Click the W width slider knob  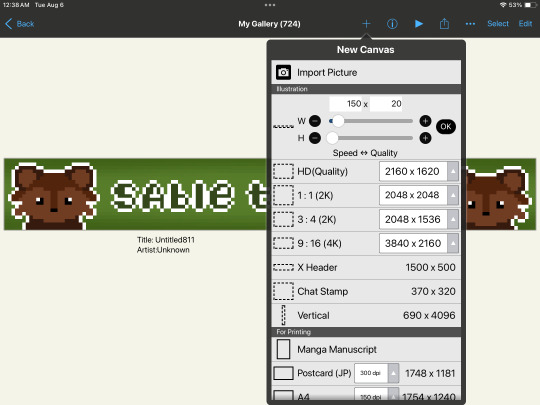(338, 121)
